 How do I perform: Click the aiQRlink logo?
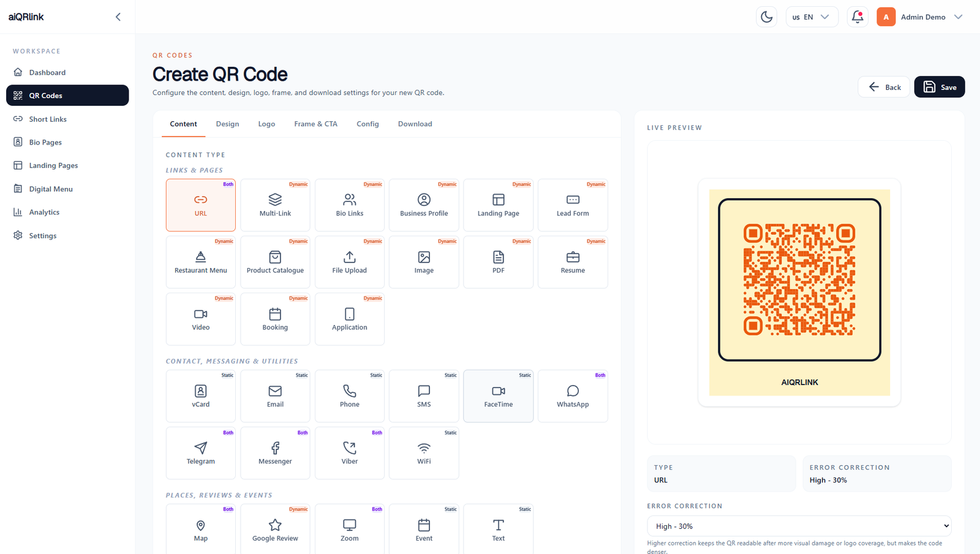click(26, 17)
